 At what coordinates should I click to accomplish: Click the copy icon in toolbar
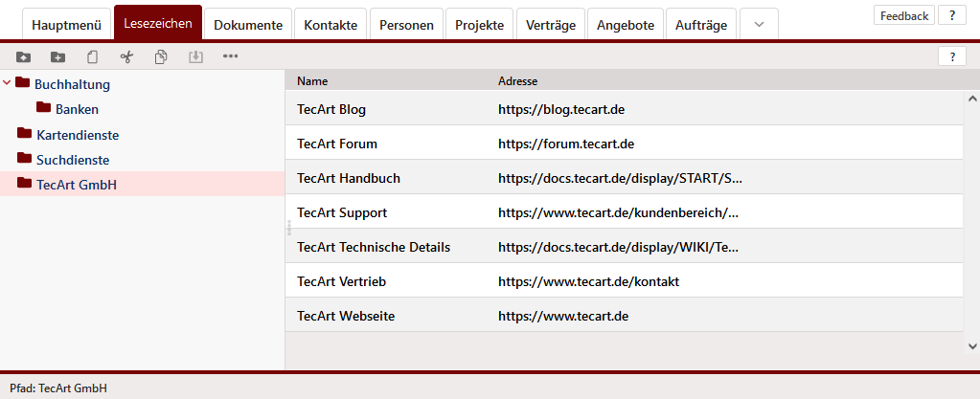pyautogui.click(x=161, y=56)
